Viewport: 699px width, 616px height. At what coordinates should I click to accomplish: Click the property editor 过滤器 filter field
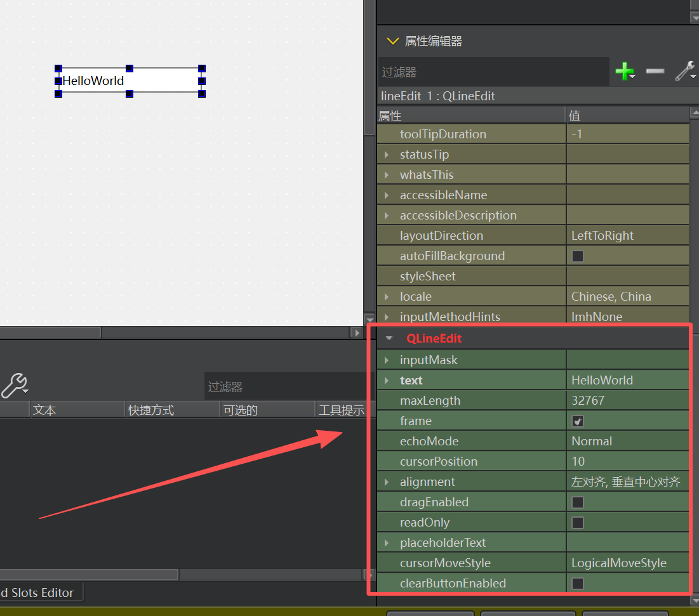[494, 72]
